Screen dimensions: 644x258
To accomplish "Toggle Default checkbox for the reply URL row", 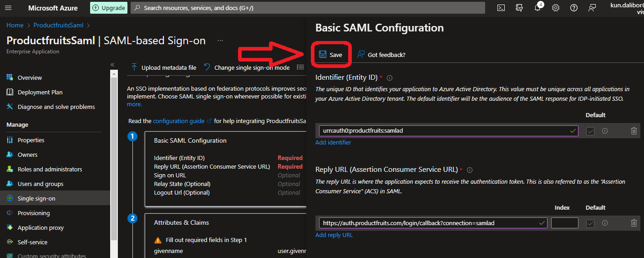I will tap(590, 223).
